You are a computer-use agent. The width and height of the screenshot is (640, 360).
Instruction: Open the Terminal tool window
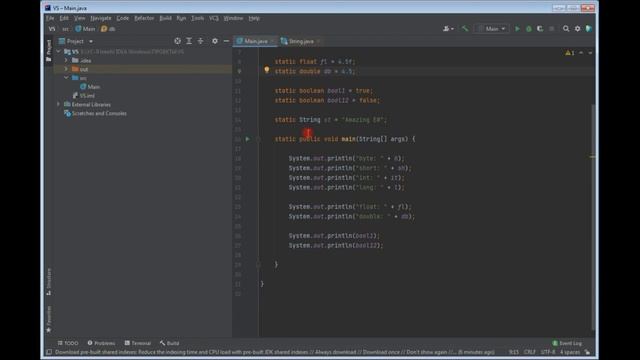138,343
